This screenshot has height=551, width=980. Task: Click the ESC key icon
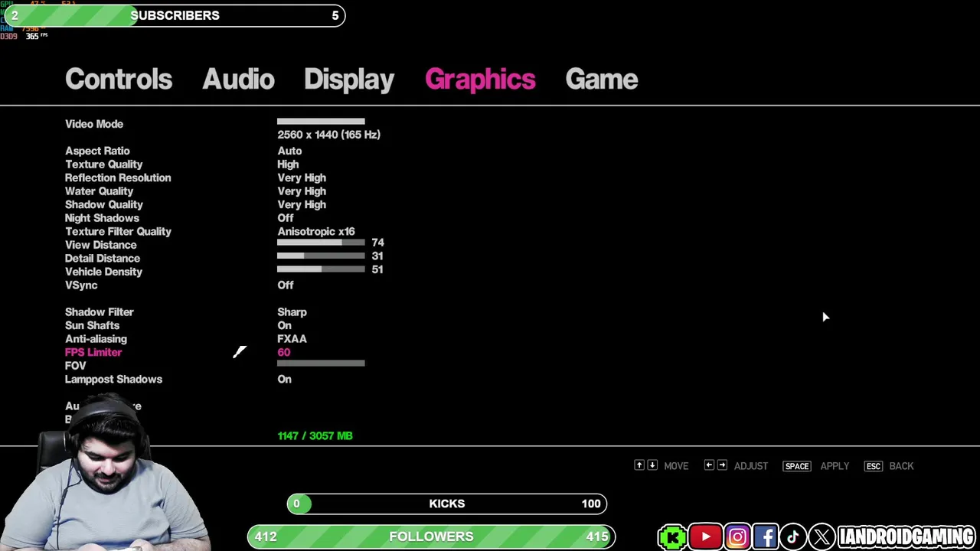click(874, 466)
